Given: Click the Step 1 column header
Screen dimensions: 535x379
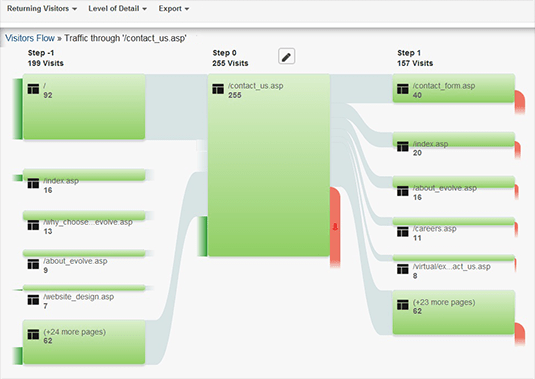Looking at the screenshot, I should pyautogui.click(x=409, y=53).
